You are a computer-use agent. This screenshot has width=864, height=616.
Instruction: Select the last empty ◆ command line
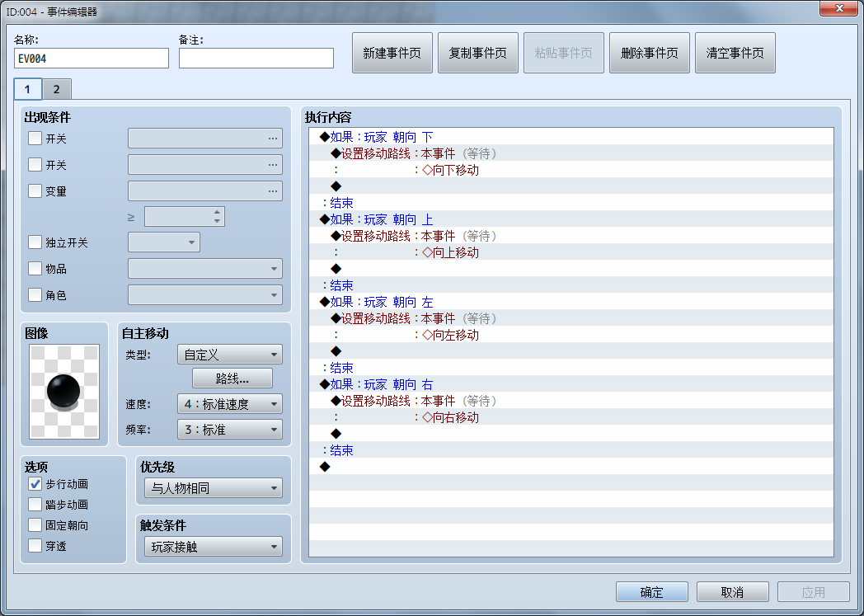tap(571, 467)
